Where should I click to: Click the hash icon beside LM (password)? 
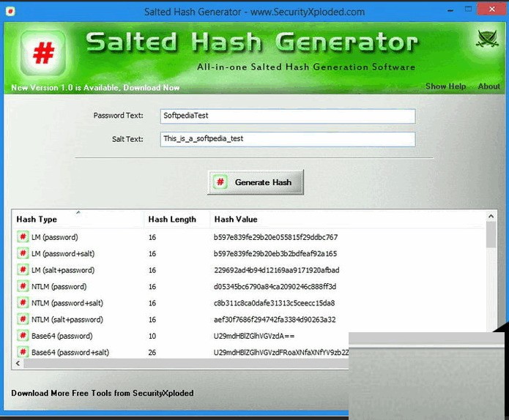coord(23,237)
